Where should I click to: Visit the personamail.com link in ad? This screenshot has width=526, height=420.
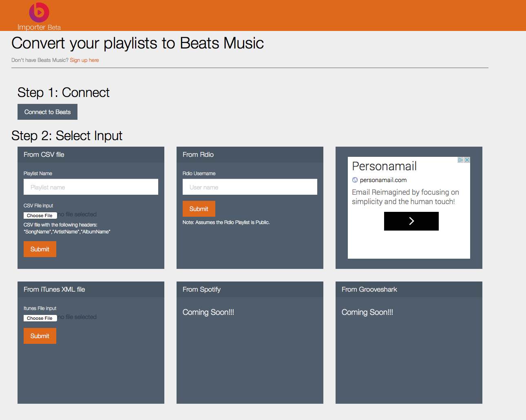tap(383, 180)
